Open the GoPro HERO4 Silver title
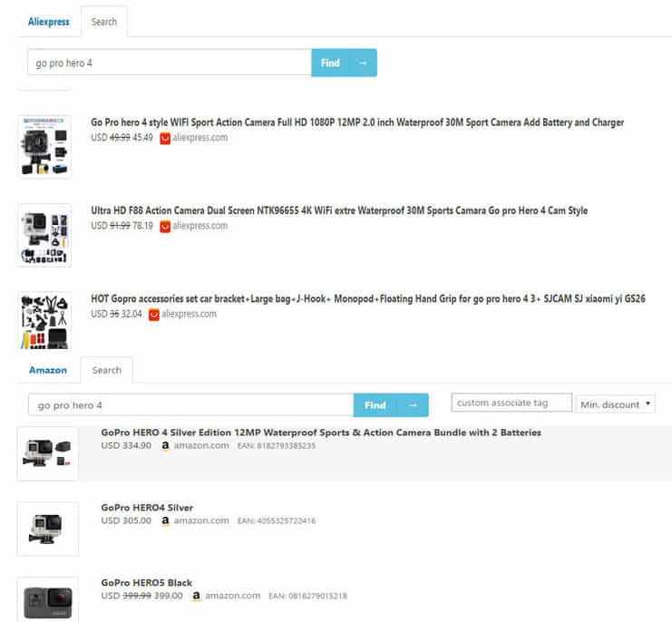Screen dimensions: 672x622 pyautogui.click(x=147, y=508)
